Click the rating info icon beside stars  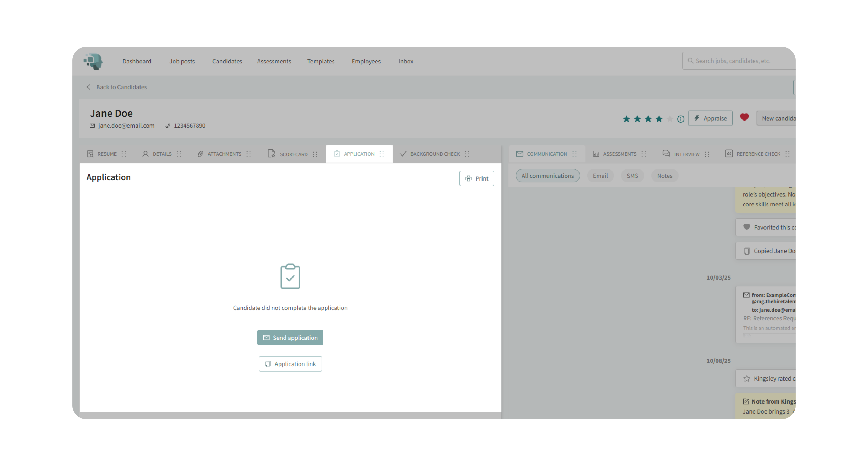tap(681, 119)
